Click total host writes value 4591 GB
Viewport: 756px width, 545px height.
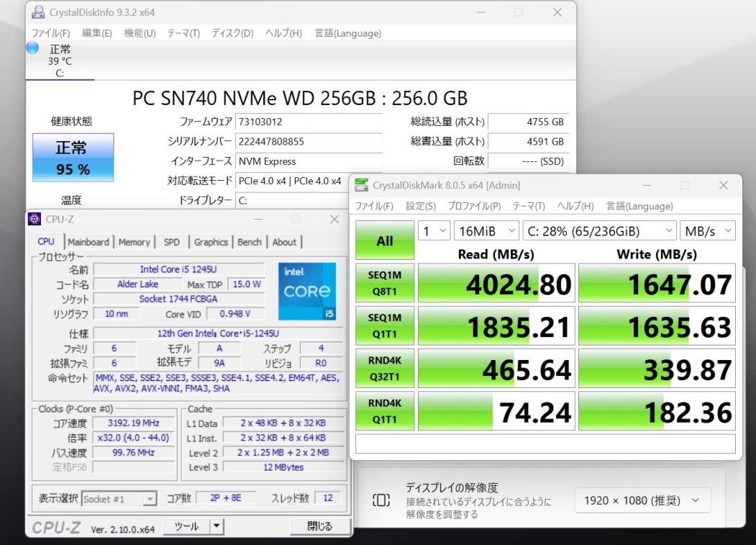tap(529, 141)
